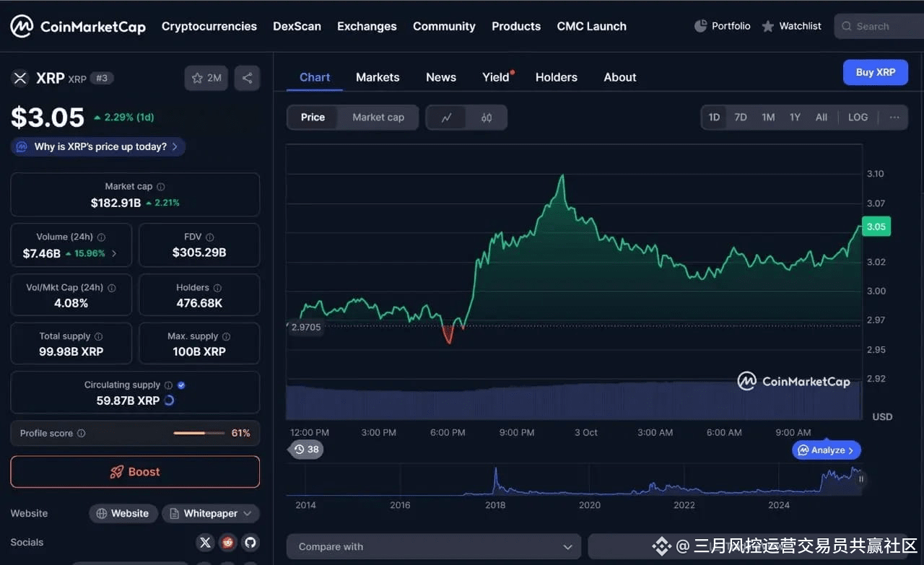Open the Markets tab
924x565 pixels.
tap(378, 77)
